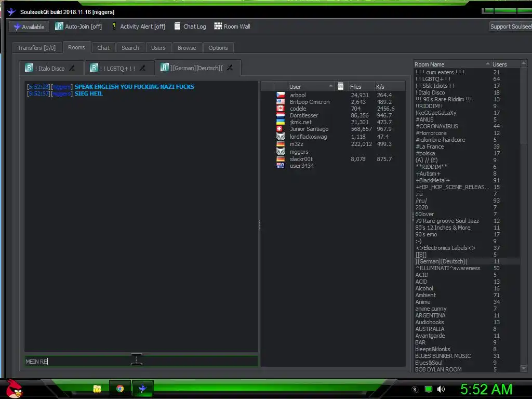Select the Audiobooks room row
This screenshot has height=399, width=532.
[467, 322]
